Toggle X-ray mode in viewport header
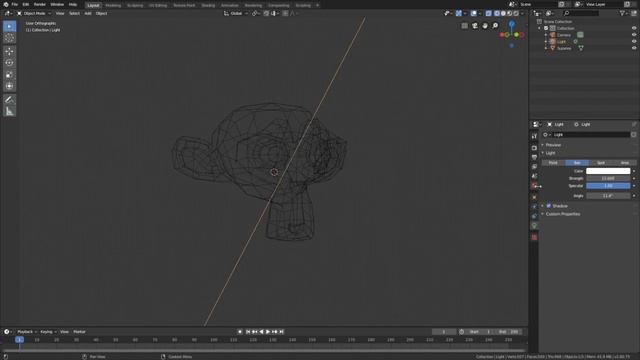Image resolution: width=640 pixels, height=360 pixels. click(489, 13)
